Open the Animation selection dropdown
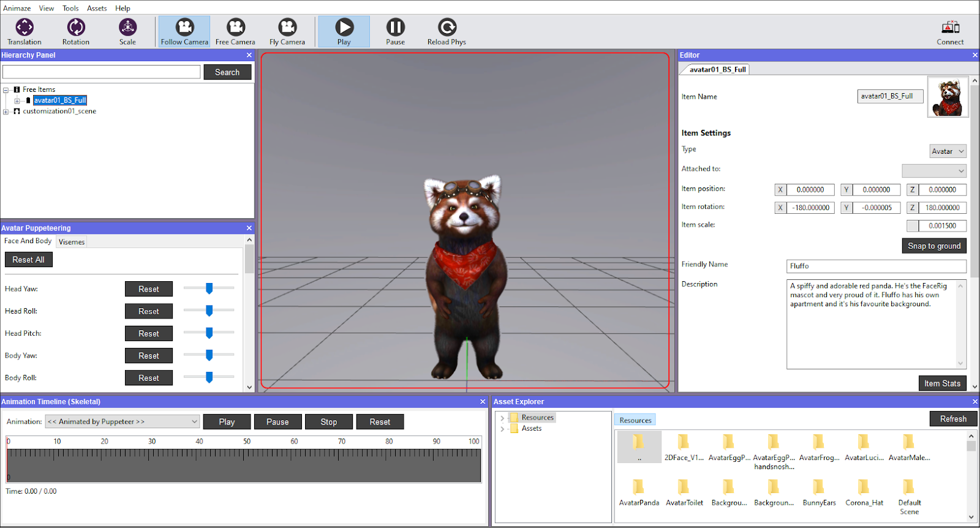This screenshot has width=980, height=528. pyautogui.click(x=123, y=421)
